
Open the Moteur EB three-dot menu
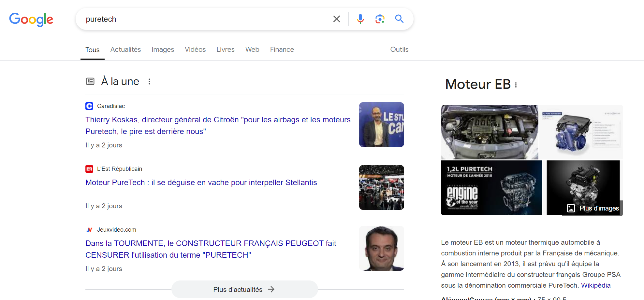516,85
